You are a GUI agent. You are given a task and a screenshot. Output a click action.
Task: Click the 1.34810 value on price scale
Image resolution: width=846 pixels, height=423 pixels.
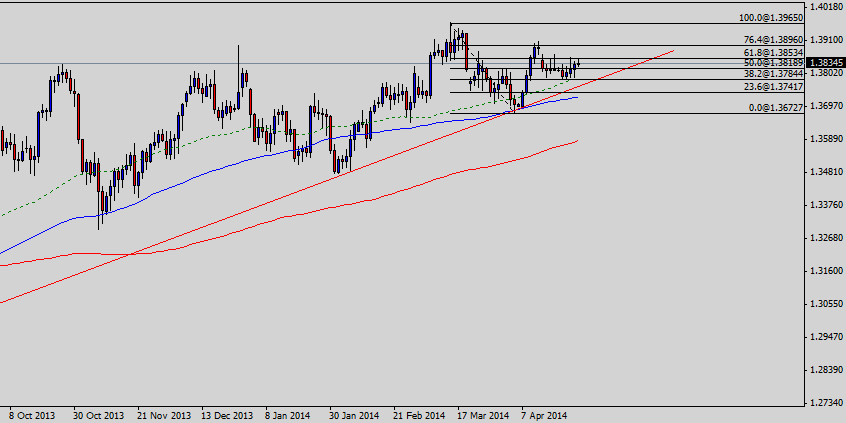[x=825, y=172]
